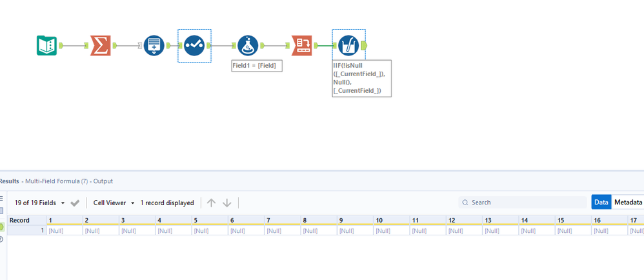Click the gray checkmark beside the Fields dropdown
The image size is (644, 280).
point(75,203)
